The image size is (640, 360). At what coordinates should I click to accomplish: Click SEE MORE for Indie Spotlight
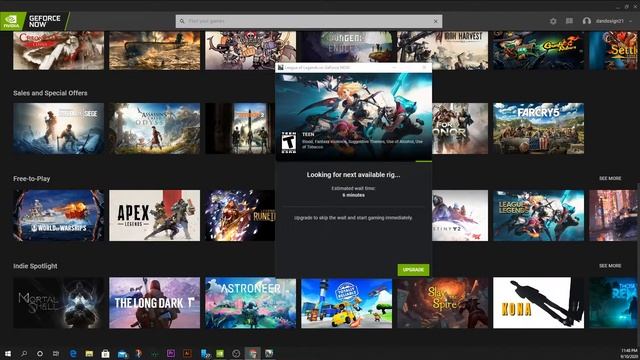click(x=610, y=266)
